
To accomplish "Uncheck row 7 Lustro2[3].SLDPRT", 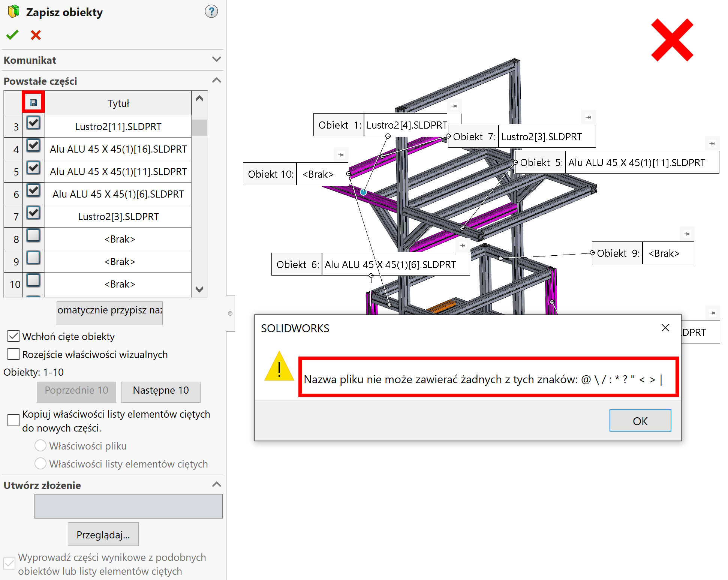I will [33, 213].
